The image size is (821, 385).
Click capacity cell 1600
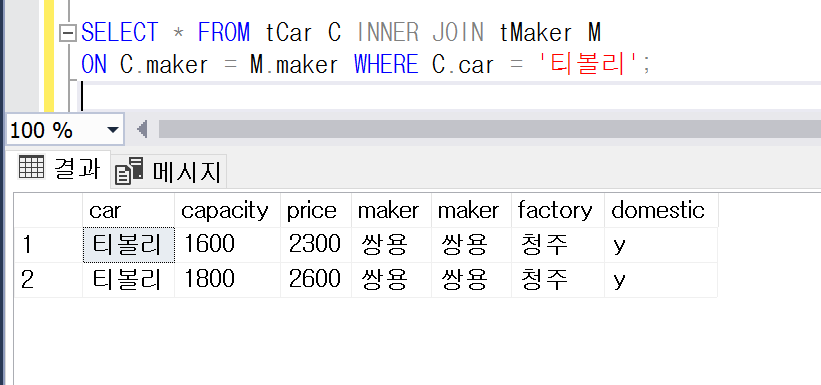click(227, 245)
